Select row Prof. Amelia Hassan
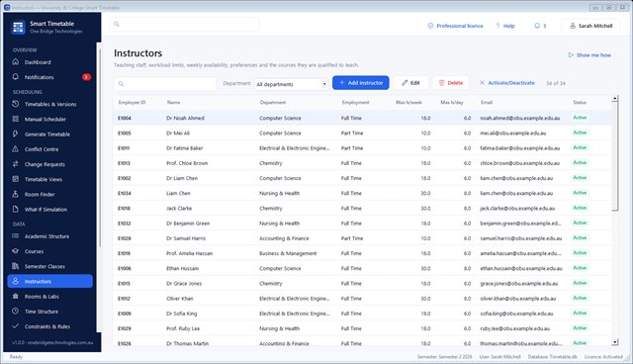This screenshot has height=364, width=633. [x=362, y=253]
